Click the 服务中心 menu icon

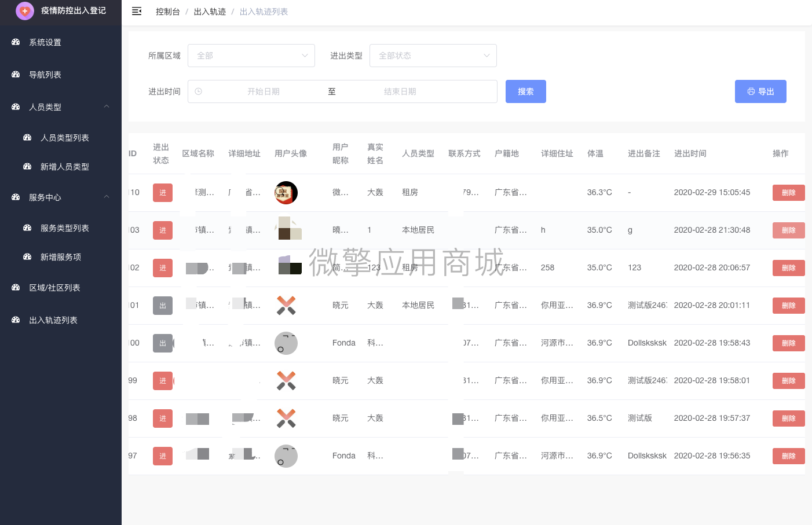tap(16, 197)
